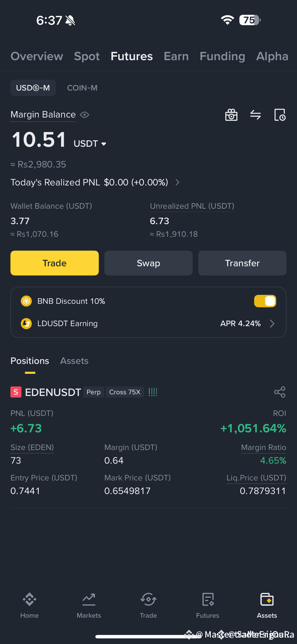
Task: Expand Today's Realized PNL chevron
Action: coord(177,182)
